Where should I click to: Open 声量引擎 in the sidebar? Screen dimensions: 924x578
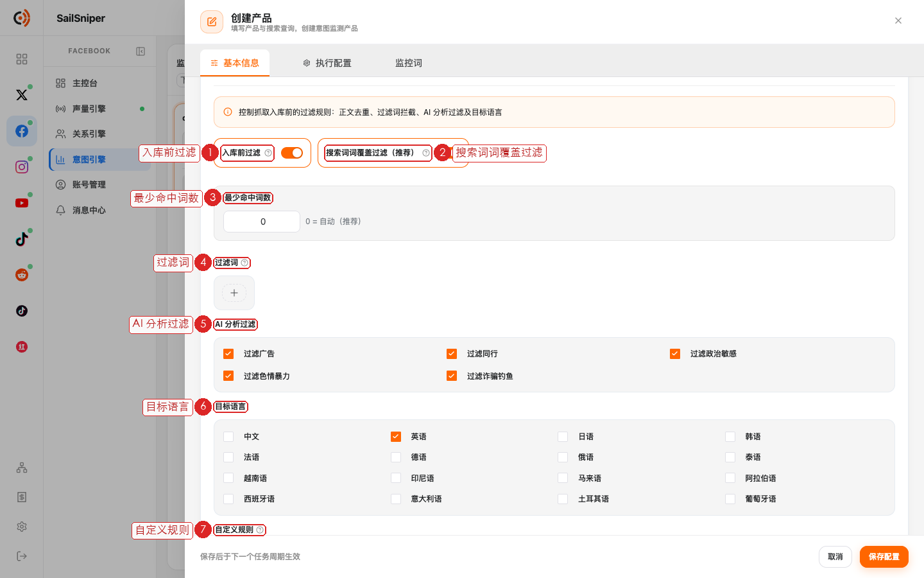(x=99, y=109)
